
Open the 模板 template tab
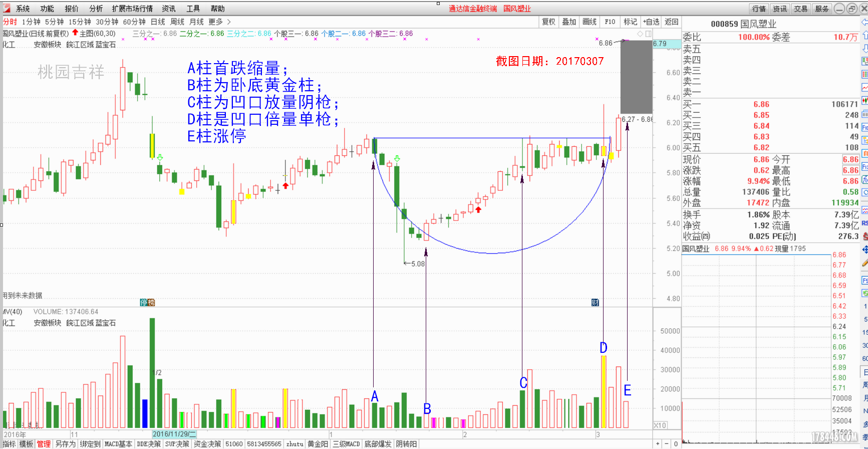click(26, 444)
